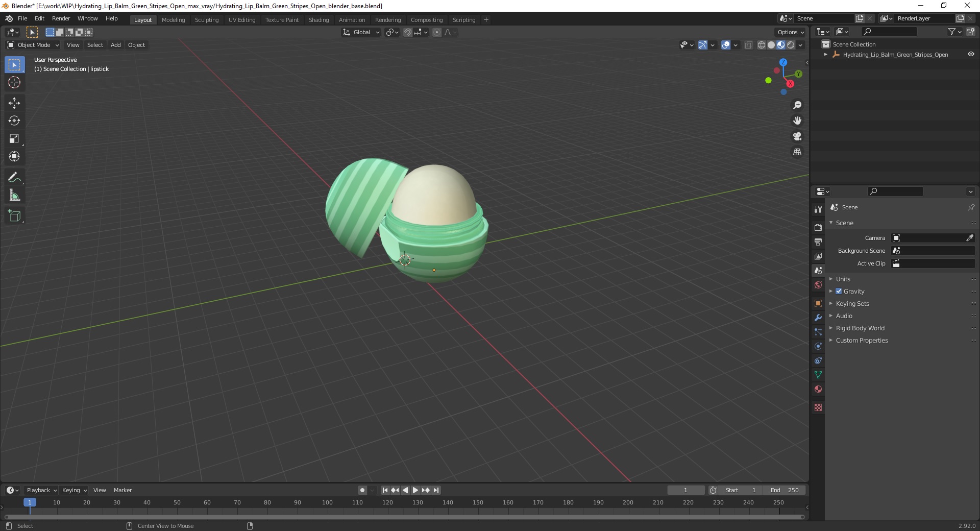Image resolution: width=980 pixels, height=531 pixels.
Task: Play the animation forward
Action: (x=415, y=490)
